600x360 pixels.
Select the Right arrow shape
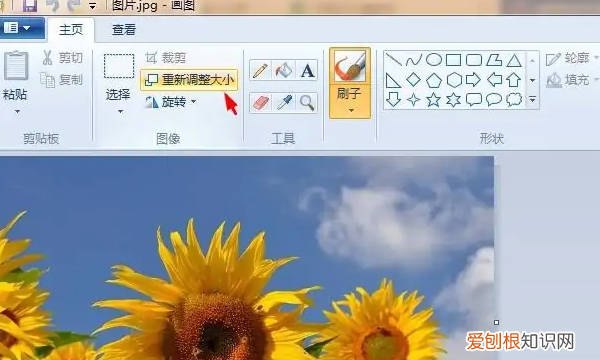[474, 80]
